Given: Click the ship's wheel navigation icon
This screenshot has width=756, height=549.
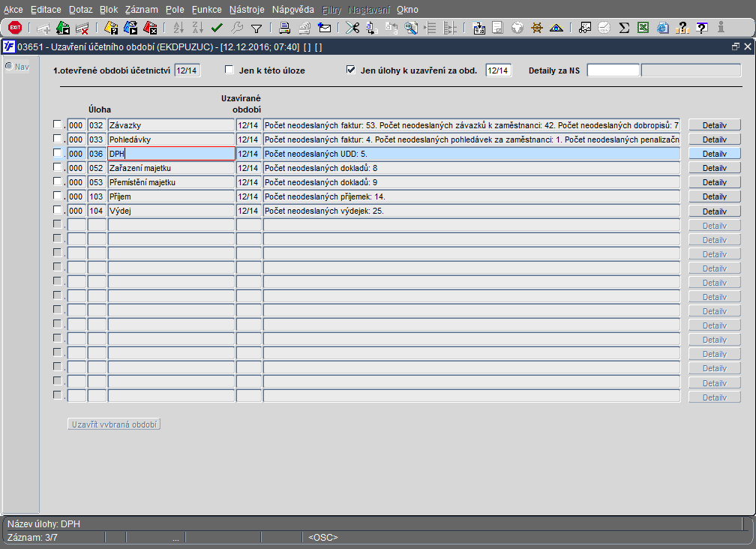Looking at the screenshot, I should (537, 28).
